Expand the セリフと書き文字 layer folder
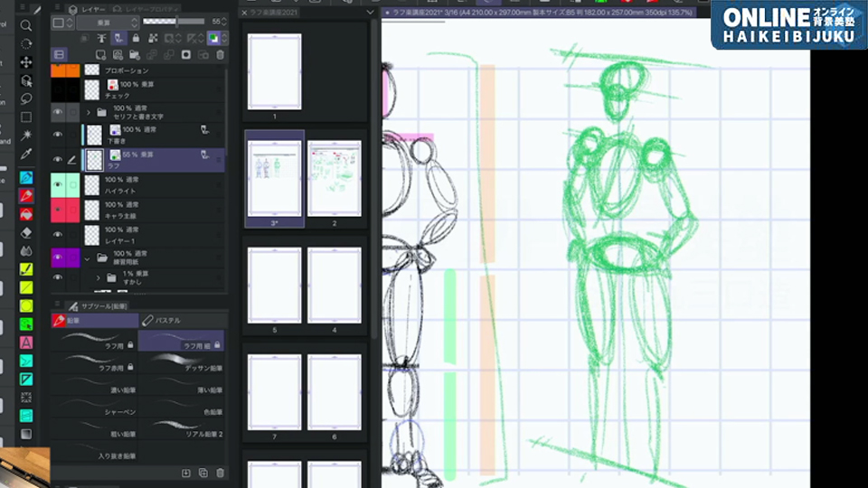Screen dimensions: 868x488 click(x=88, y=113)
